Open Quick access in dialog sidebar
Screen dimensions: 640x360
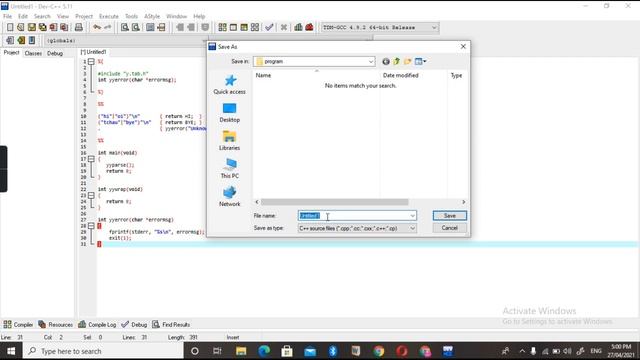click(230, 85)
